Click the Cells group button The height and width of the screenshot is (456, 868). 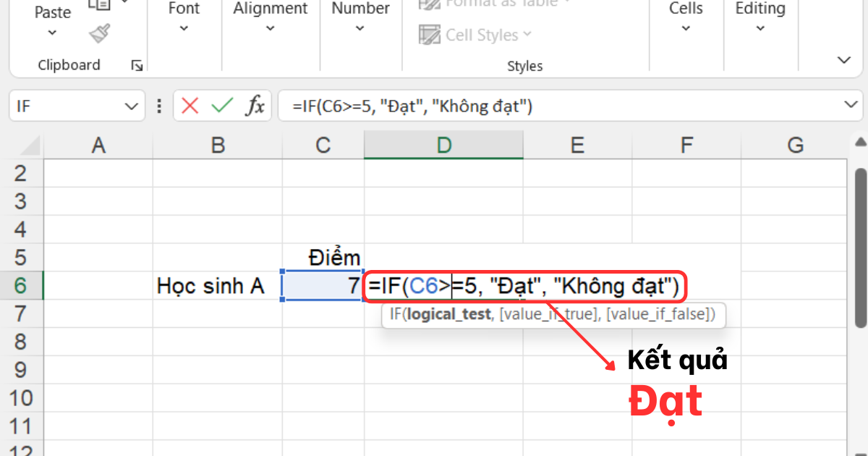[x=686, y=17]
